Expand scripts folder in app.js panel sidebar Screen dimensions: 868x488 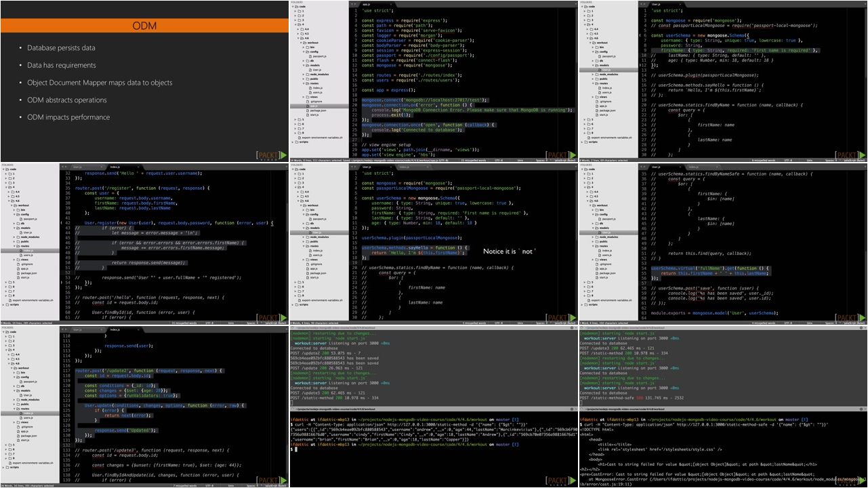tap(293, 142)
